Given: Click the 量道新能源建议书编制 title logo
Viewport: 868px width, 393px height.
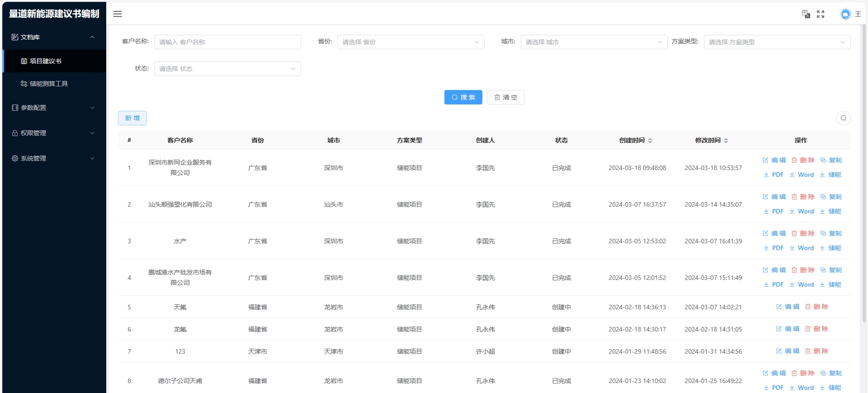Looking at the screenshot, I should click(x=54, y=14).
